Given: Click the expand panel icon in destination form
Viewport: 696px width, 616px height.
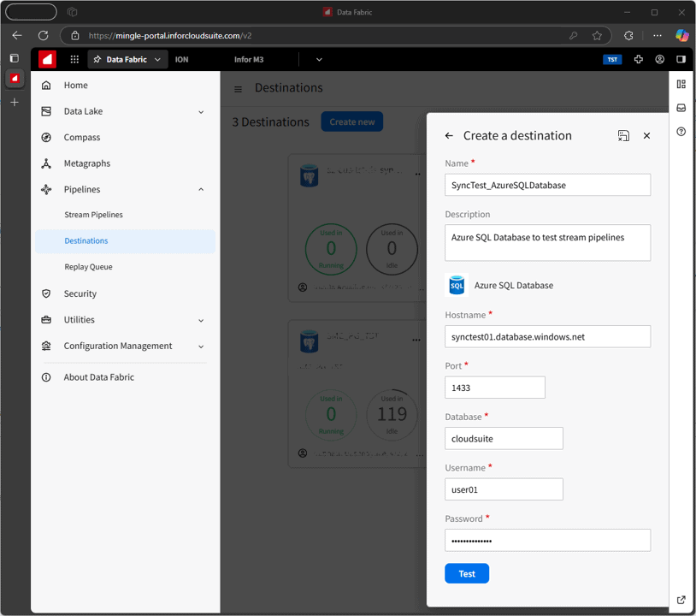Looking at the screenshot, I should (x=623, y=136).
